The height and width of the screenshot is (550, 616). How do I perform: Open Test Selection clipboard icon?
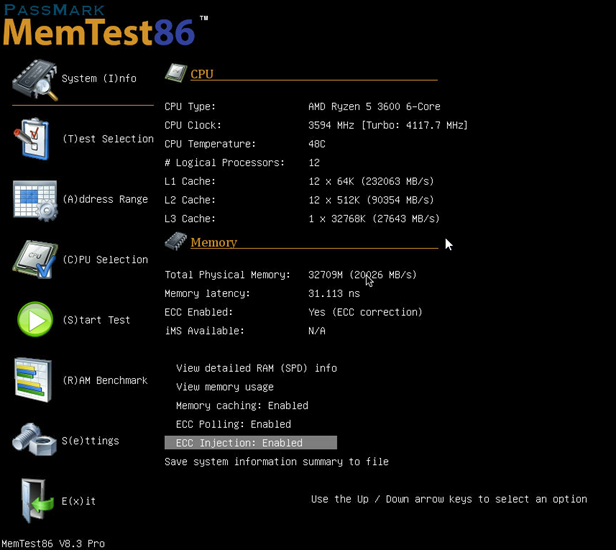click(32, 139)
